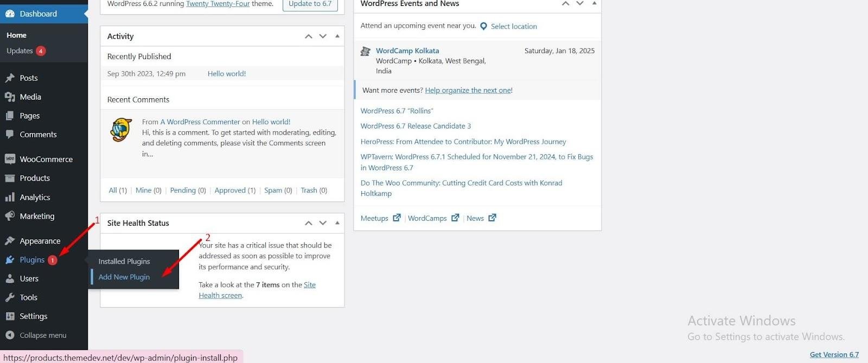Collapse the Site Health Status panel
Screen dimensions: 868x363
coord(337,222)
